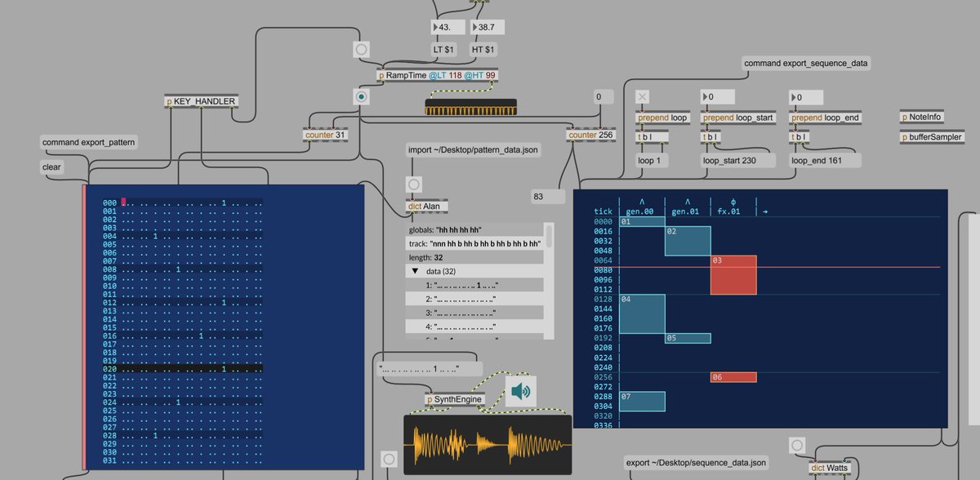The height and width of the screenshot is (480, 980).
Task: Select the dict Alan object
Action: pos(429,207)
